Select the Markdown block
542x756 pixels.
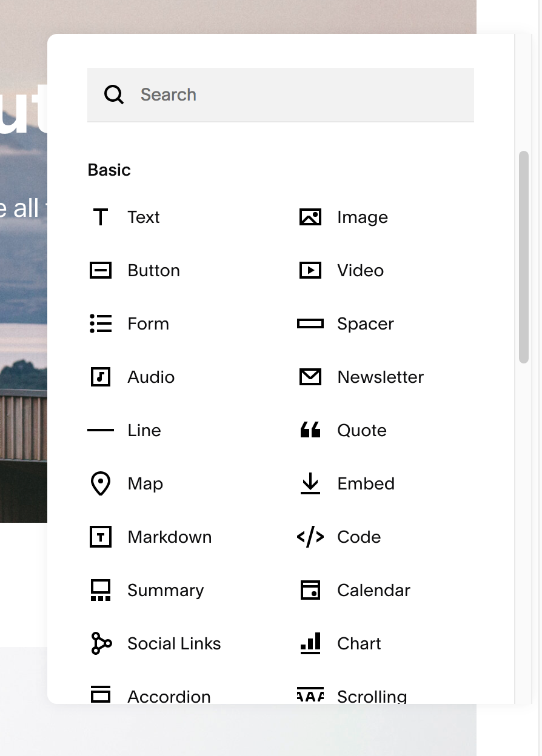tap(150, 537)
